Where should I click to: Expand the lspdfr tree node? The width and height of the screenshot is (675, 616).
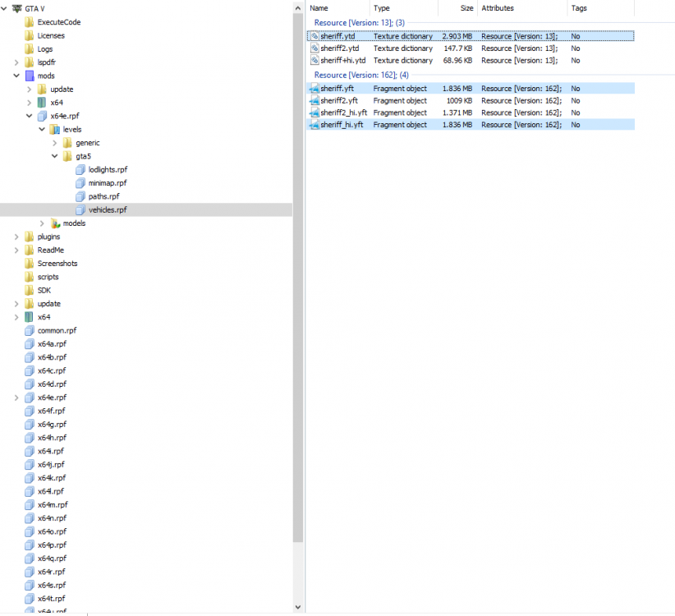click(16, 62)
